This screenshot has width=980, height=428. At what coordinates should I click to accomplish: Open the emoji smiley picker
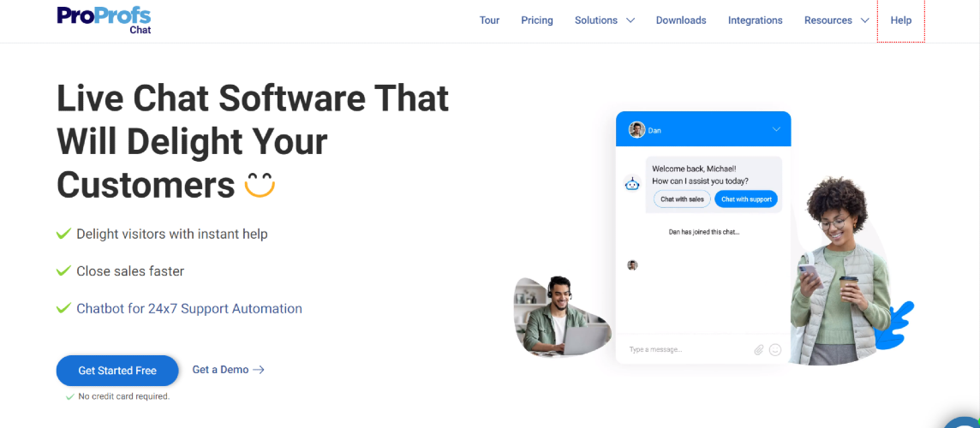click(775, 350)
